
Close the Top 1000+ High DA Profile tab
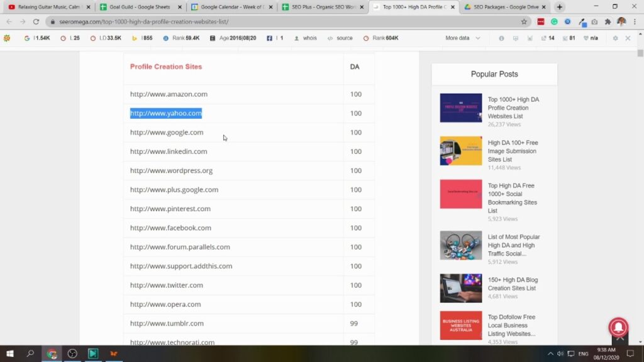tap(453, 7)
